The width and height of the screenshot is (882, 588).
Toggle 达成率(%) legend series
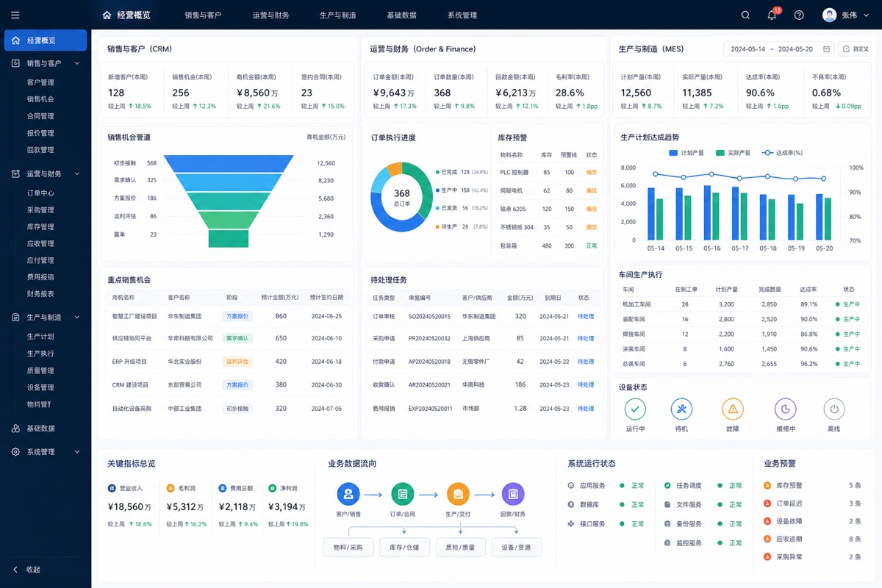(783, 153)
